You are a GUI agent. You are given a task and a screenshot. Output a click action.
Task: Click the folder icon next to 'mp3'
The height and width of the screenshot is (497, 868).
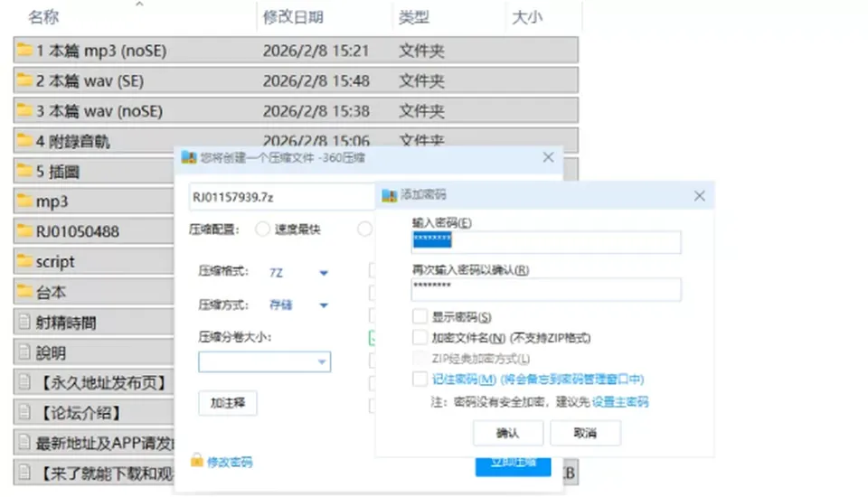(x=24, y=201)
